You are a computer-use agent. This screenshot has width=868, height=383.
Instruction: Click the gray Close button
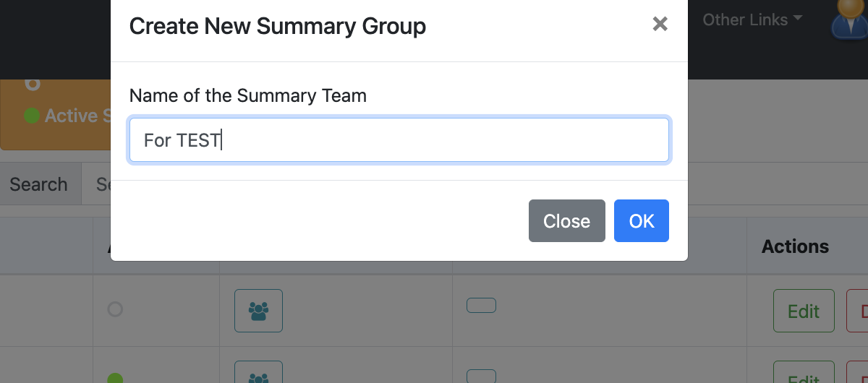[566, 220]
